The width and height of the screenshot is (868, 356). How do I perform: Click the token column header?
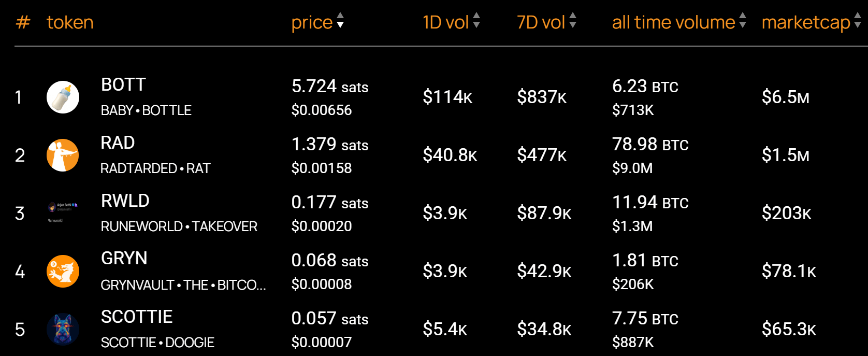click(70, 22)
